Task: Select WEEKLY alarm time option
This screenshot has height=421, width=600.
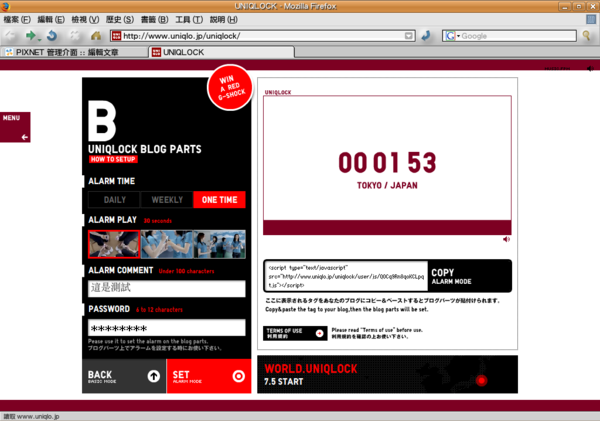Action: (167, 200)
